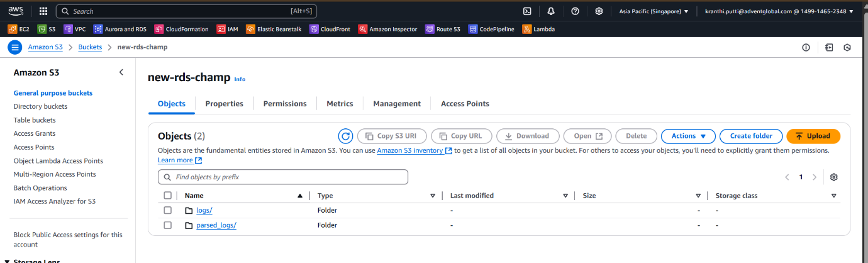
Task: Open the services grid menu icon
Action: [x=43, y=11]
